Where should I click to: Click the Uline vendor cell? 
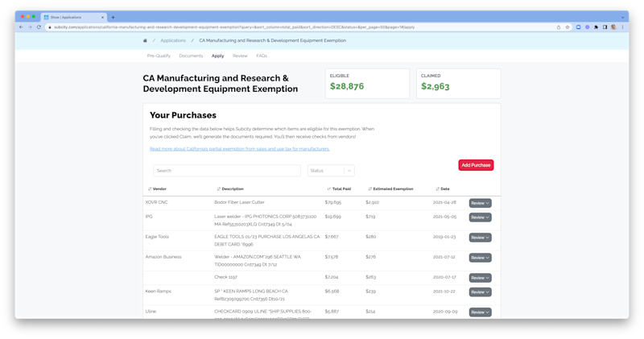151,312
